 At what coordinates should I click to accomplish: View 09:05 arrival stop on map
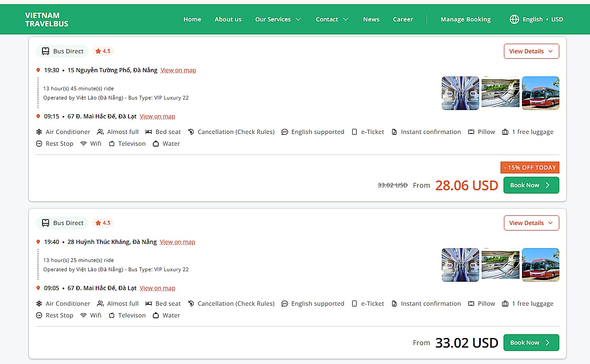tap(157, 288)
